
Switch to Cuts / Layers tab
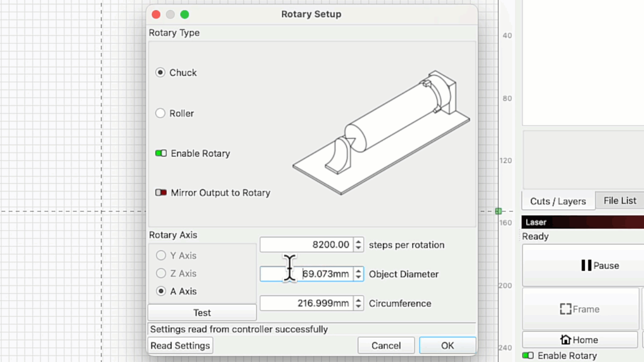pyautogui.click(x=558, y=201)
